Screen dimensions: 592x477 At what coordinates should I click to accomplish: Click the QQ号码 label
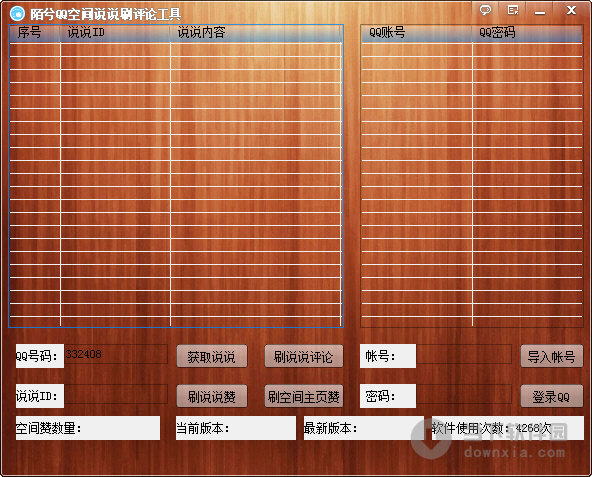[x=40, y=356]
